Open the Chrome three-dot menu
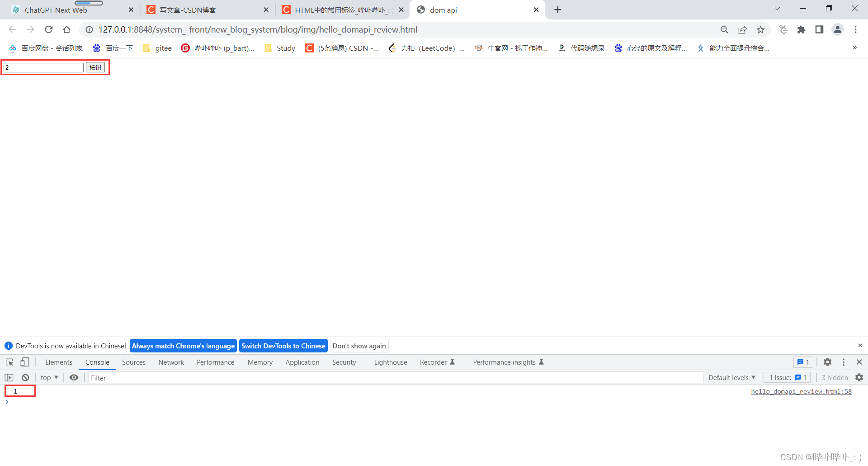The height and width of the screenshot is (466, 868). coord(855,29)
